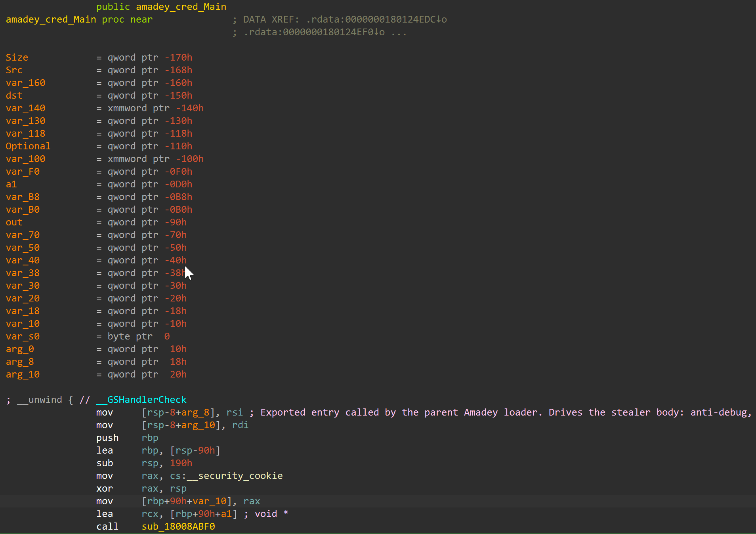756x534 pixels.
Task: Click the lea rbp, [rsp-90h] line
Action: tap(158, 450)
